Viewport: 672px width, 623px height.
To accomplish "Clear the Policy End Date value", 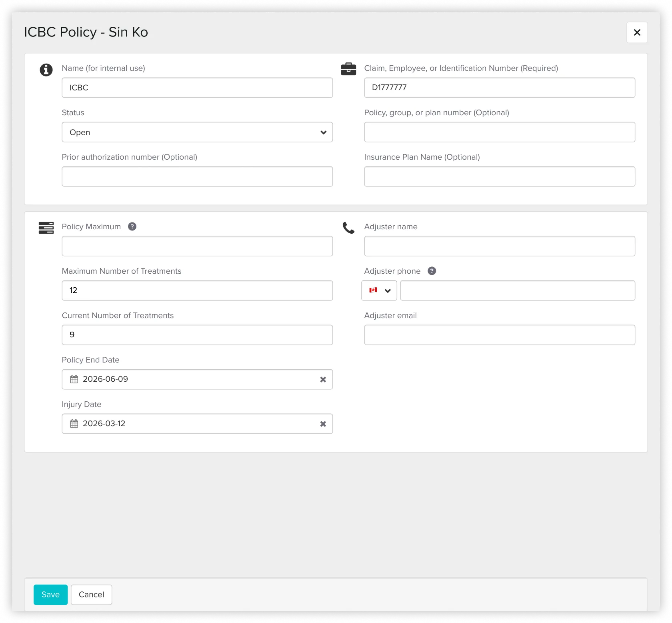I will (323, 379).
